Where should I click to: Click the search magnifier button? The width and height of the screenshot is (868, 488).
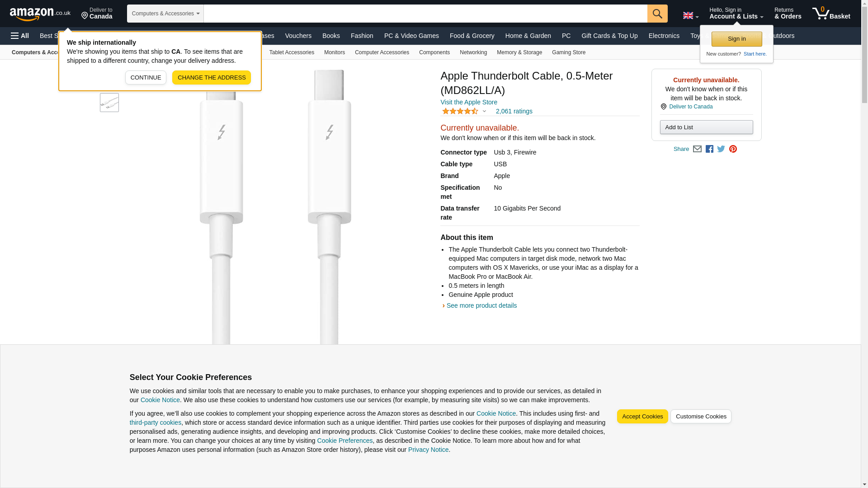tap(657, 14)
